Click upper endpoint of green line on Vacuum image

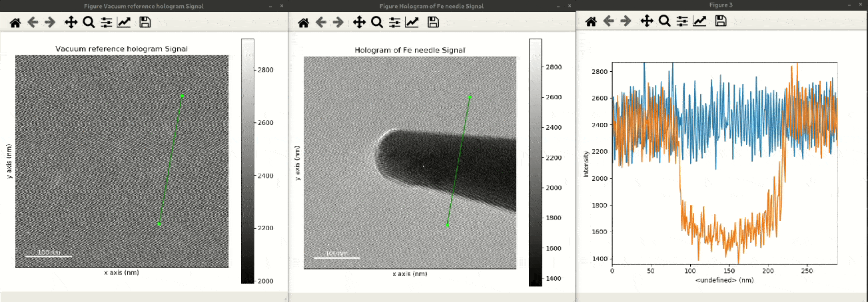click(182, 96)
